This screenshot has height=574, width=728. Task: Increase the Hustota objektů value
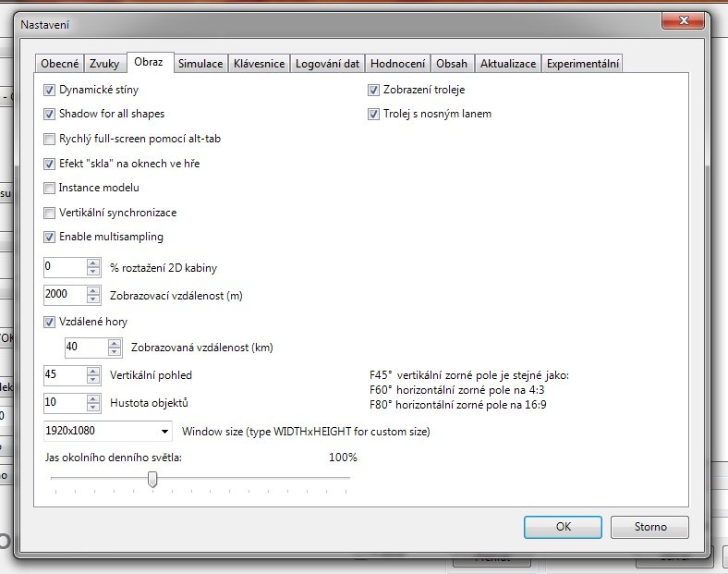[x=92, y=398]
